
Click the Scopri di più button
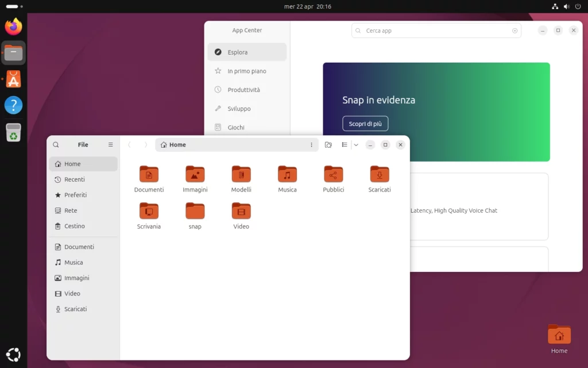[x=365, y=123]
